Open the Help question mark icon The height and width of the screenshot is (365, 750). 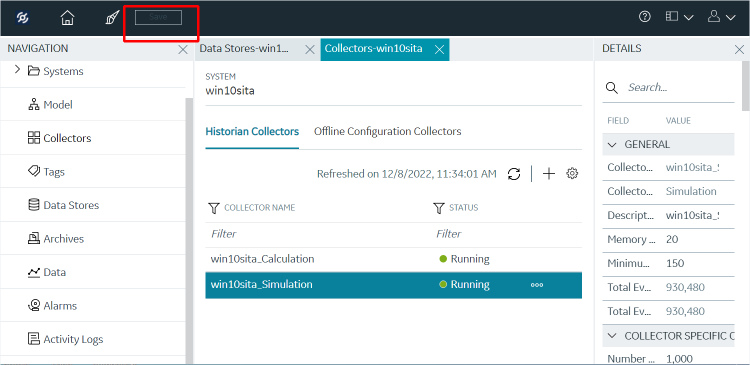(x=645, y=17)
